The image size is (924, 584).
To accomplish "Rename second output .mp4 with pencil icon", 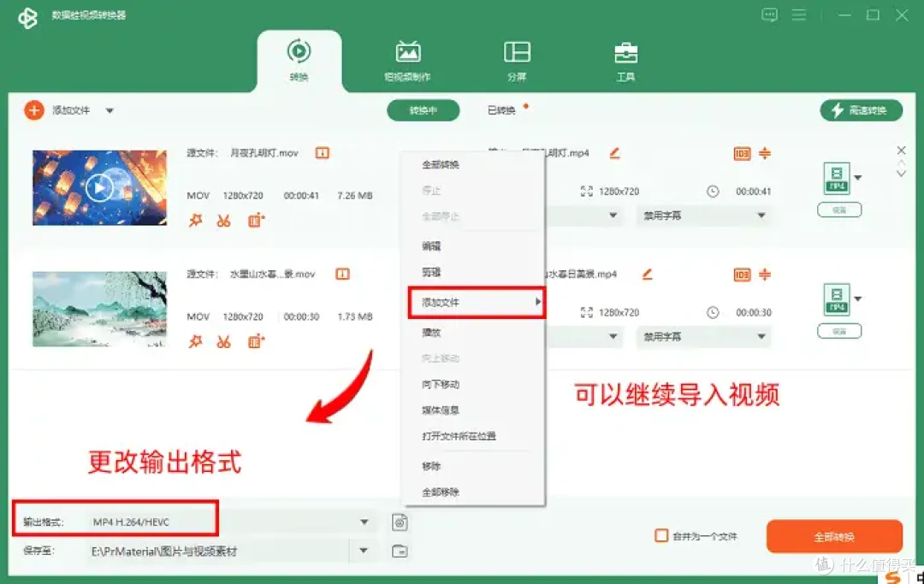I will 647,274.
